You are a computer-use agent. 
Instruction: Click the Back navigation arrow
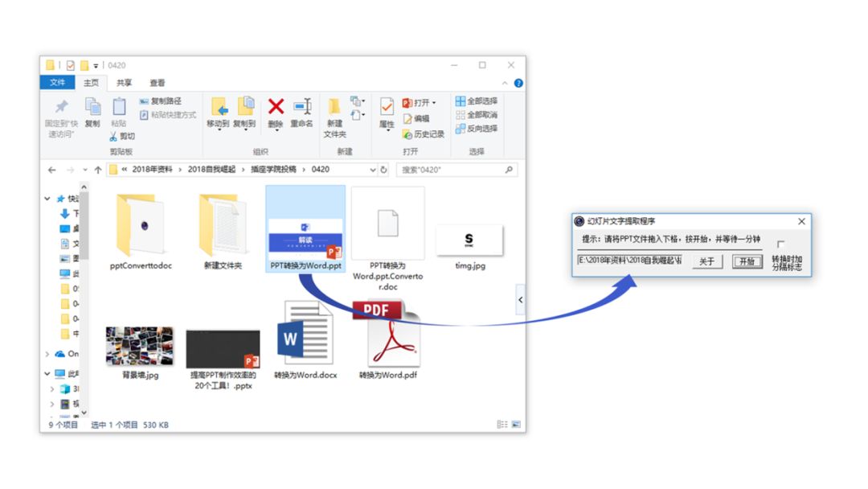point(52,170)
